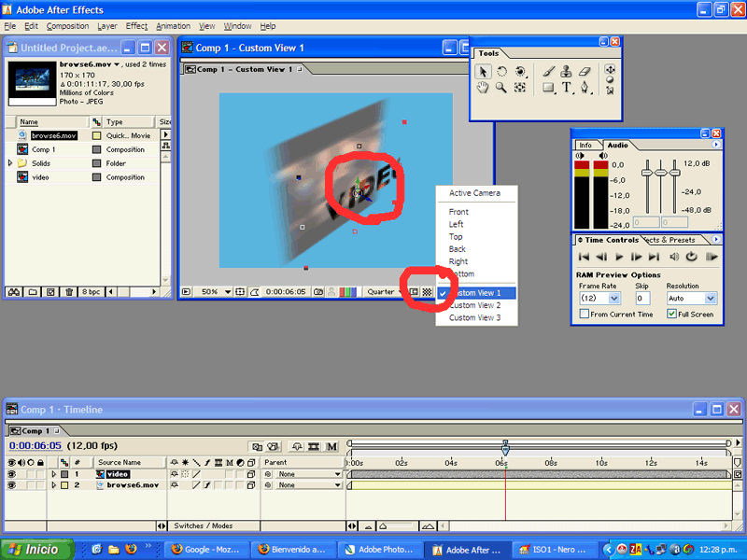Adjust left audio level slider

click(647, 173)
